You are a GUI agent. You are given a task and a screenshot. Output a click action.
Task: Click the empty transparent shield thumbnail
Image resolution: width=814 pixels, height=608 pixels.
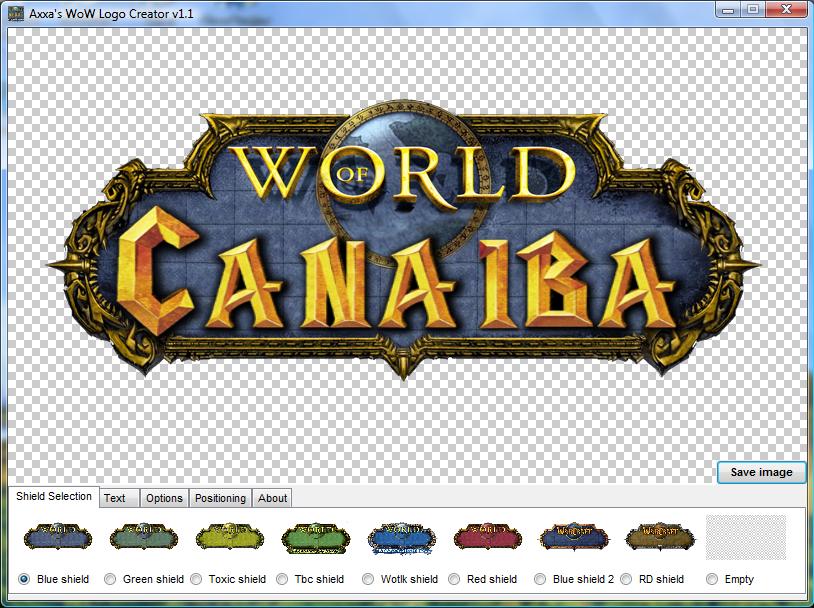[x=746, y=537]
